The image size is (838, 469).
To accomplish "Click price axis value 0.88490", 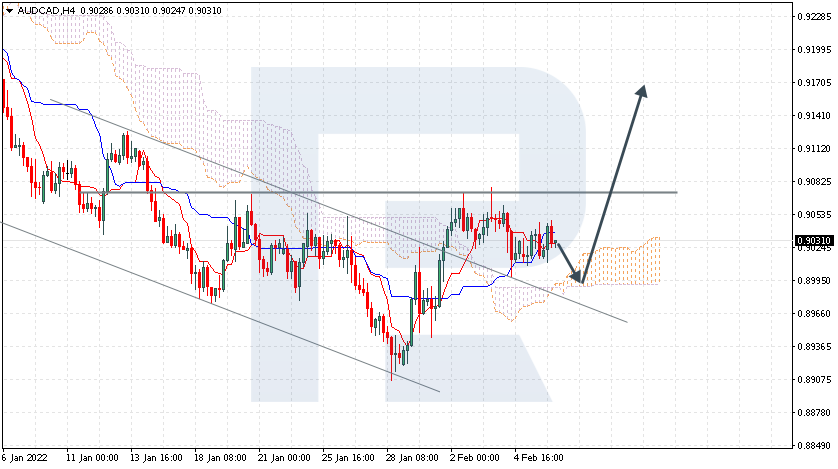I will pyautogui.click(x=814, y=445).
